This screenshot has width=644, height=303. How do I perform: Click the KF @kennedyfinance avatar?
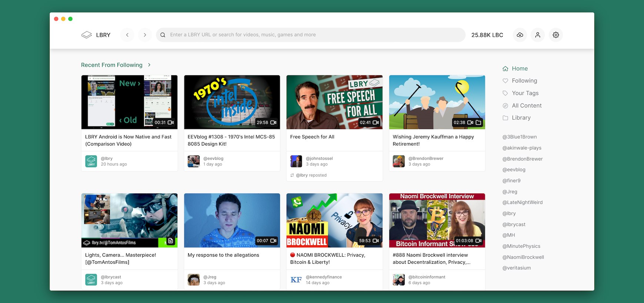point(296,280)
